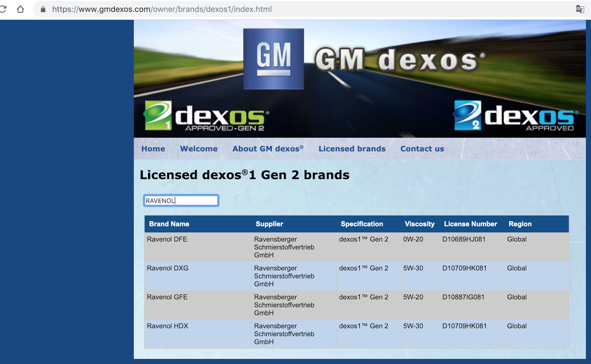Open the Contact us page
591x364 pixels.
coord(422,149)
